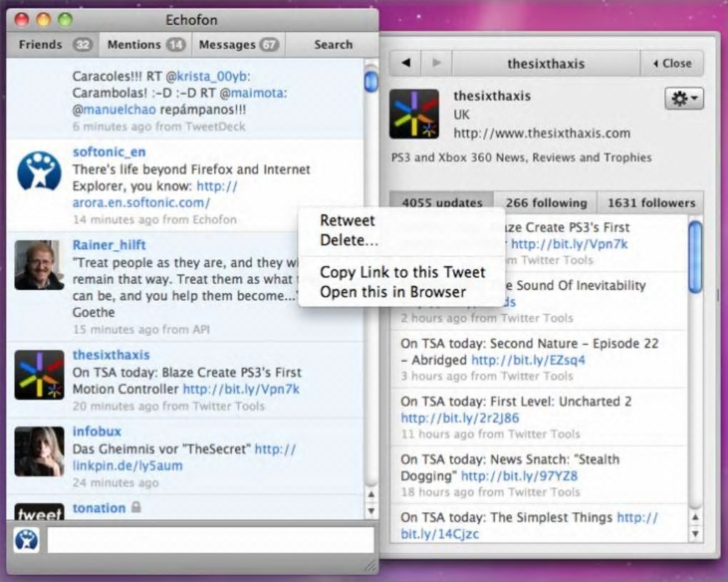
Task: Open thesixthaxis username in timeline
Action: click(x=111, y=354)
